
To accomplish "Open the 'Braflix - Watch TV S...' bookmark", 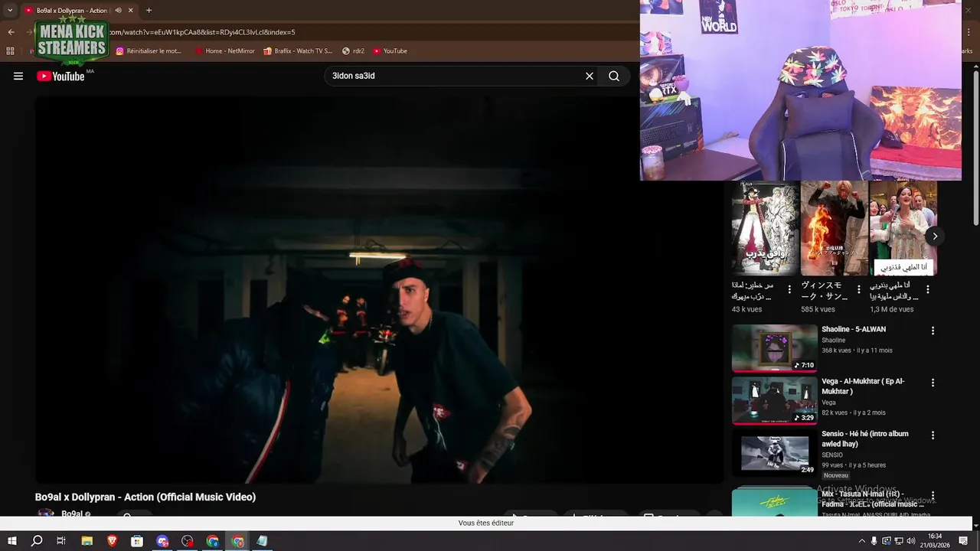I will 298,51.
